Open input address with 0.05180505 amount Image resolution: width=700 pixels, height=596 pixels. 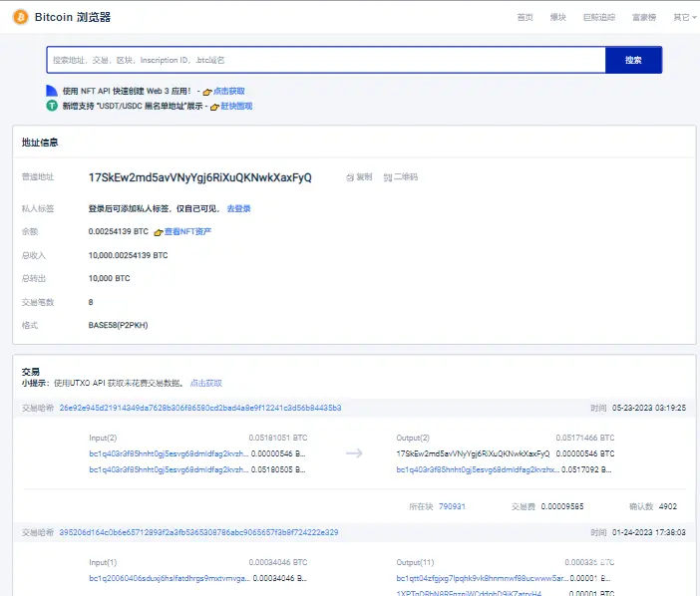[169, 469]
